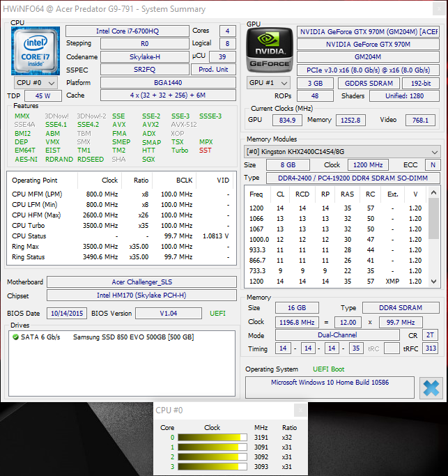The image size is (448, 476).
Task: Click the Freq column header
Action: coord(257,194)
